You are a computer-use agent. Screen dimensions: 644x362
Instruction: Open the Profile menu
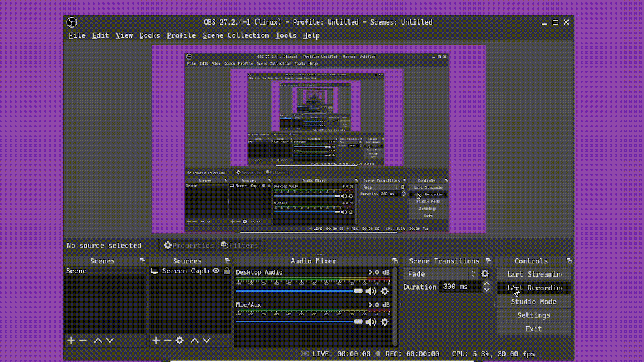pyautogui.click(x=181, y=35)
